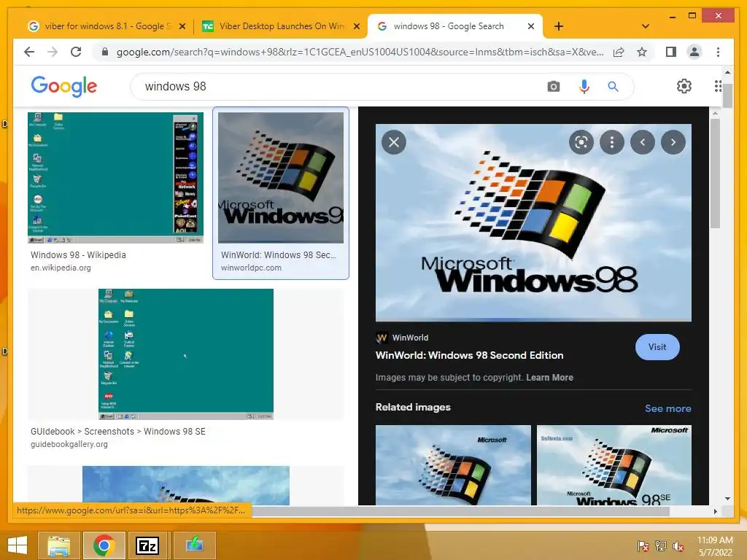Image resolution: width=747 pixels, height=560 pixels.
Task: Select the WinWorld Windows 98 logo thumbnail
Action: [281, 178]
